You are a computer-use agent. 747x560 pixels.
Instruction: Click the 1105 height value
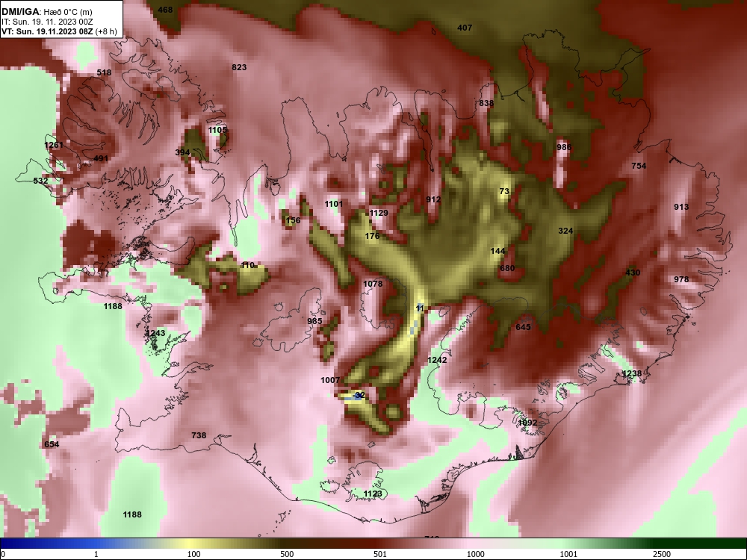pos(217,130)
